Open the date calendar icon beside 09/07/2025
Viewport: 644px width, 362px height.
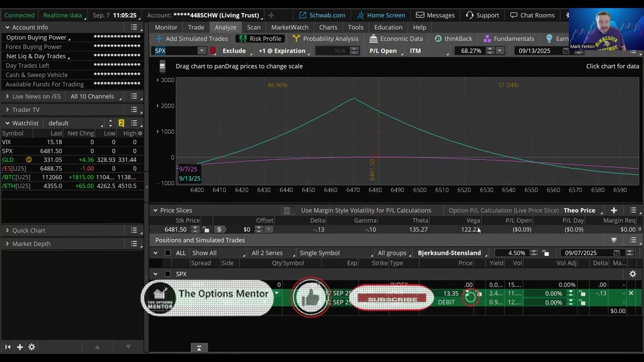click(x=616, y=253)
